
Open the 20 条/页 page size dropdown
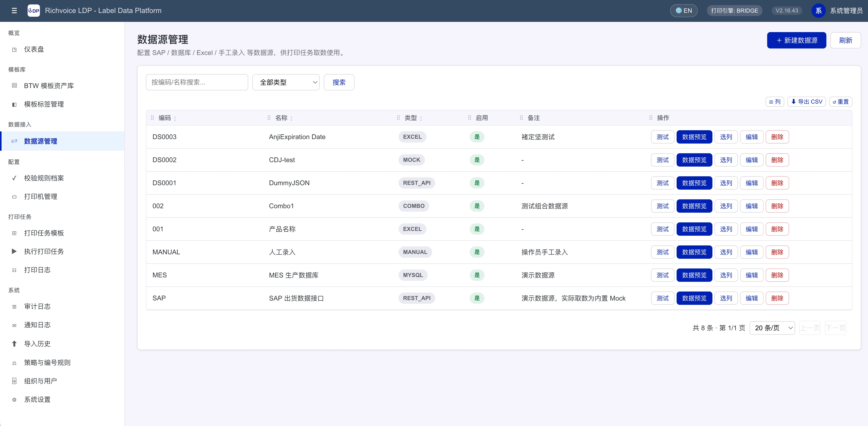point(772,328)
